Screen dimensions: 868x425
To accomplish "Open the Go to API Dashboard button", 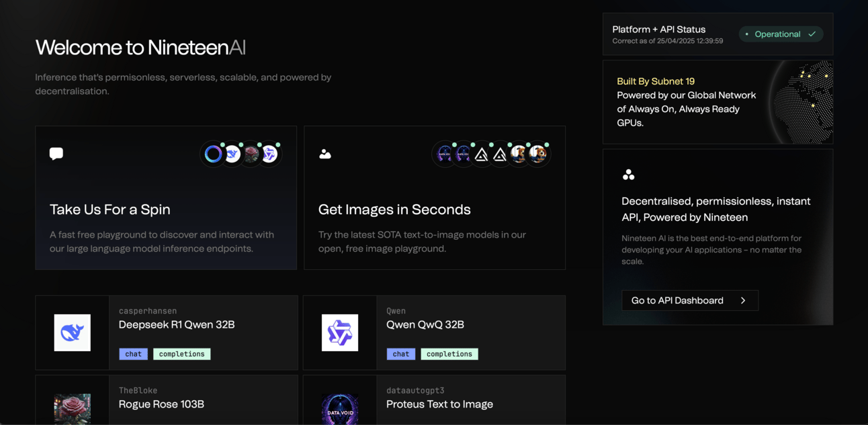I will (x=690, y=300).
